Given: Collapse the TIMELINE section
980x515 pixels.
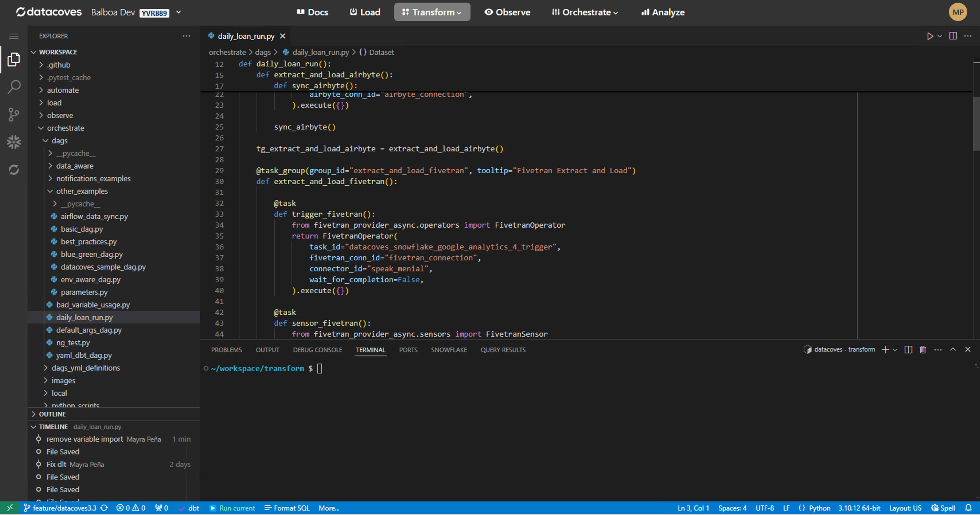Looking at the screenshot, I should click(x=114, y=426).
